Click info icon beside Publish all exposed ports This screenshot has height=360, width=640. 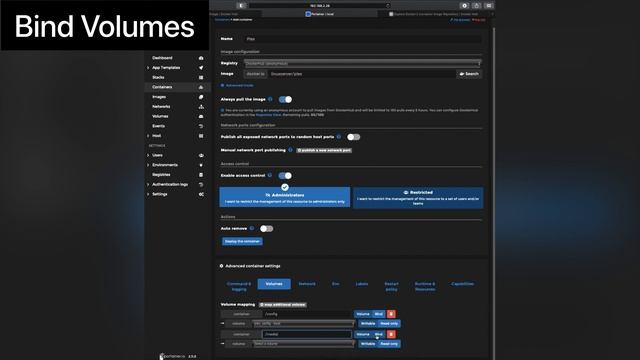tap(339, 137)
